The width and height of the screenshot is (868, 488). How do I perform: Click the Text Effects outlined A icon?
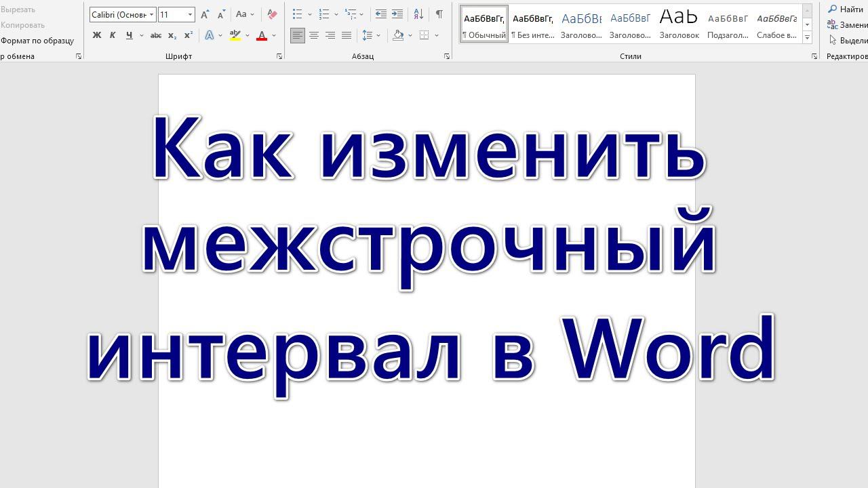coord(209,35)
